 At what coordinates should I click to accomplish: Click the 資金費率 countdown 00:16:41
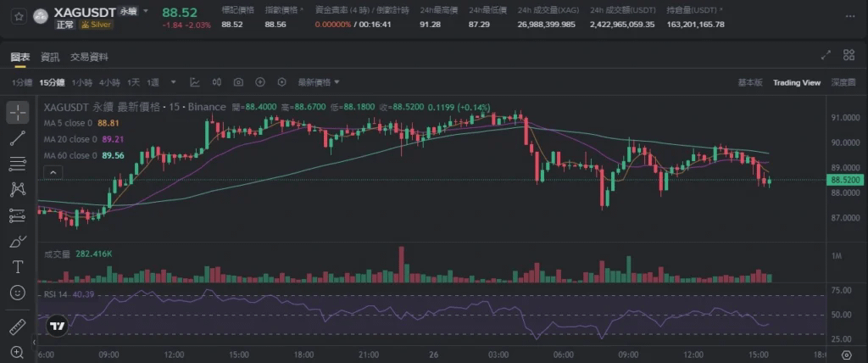coord(376,25)
